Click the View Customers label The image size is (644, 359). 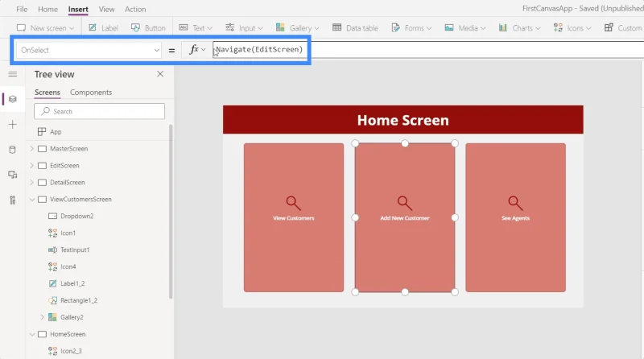point(293,218)
